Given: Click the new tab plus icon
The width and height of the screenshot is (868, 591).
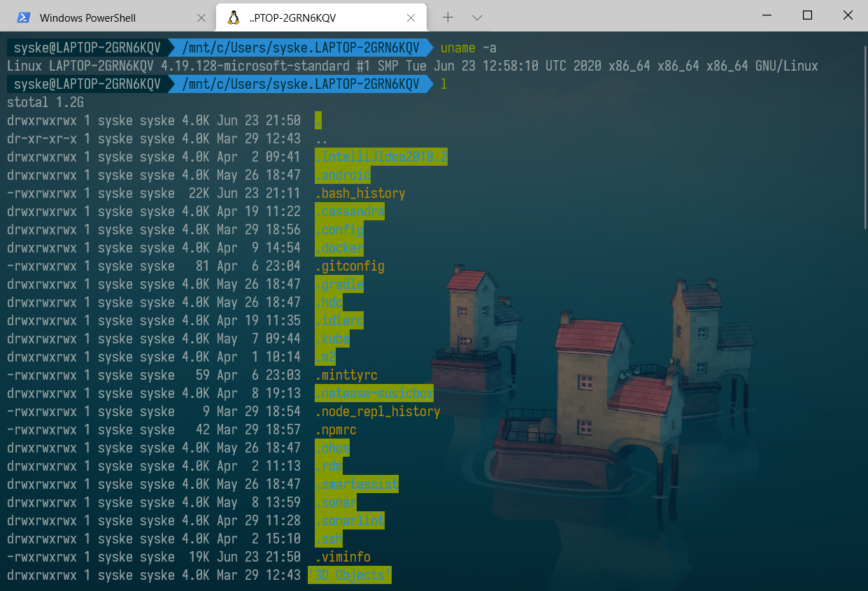Looking at the screenshot, I should pyautogui.click(x=446, y=17).
